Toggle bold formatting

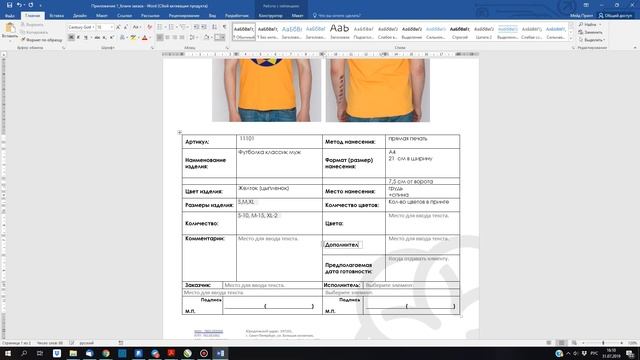[71, 37]
